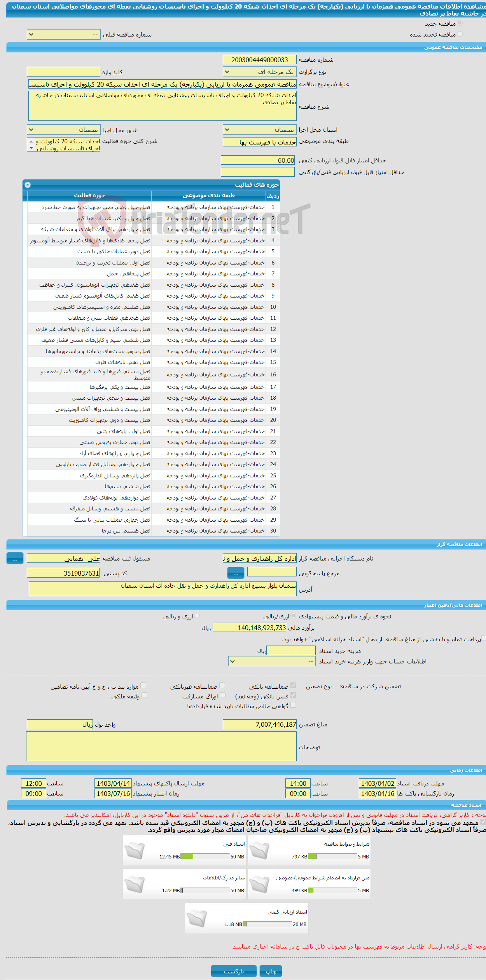Click the address field of tender holder
Screen dimensions: 486x980
click(x=163, y=588)
